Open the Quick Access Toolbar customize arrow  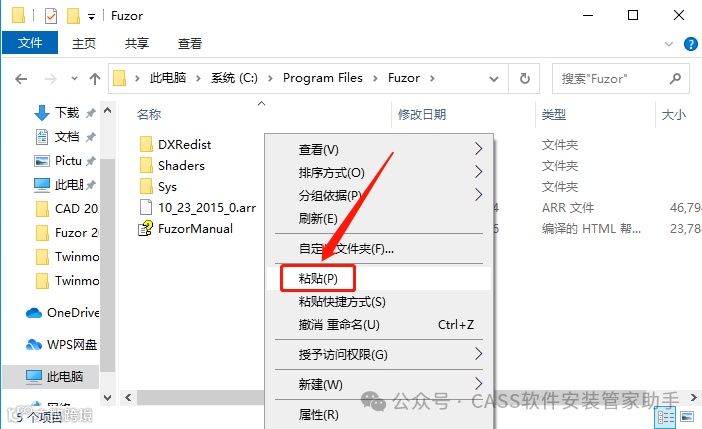tap(91, 17)
